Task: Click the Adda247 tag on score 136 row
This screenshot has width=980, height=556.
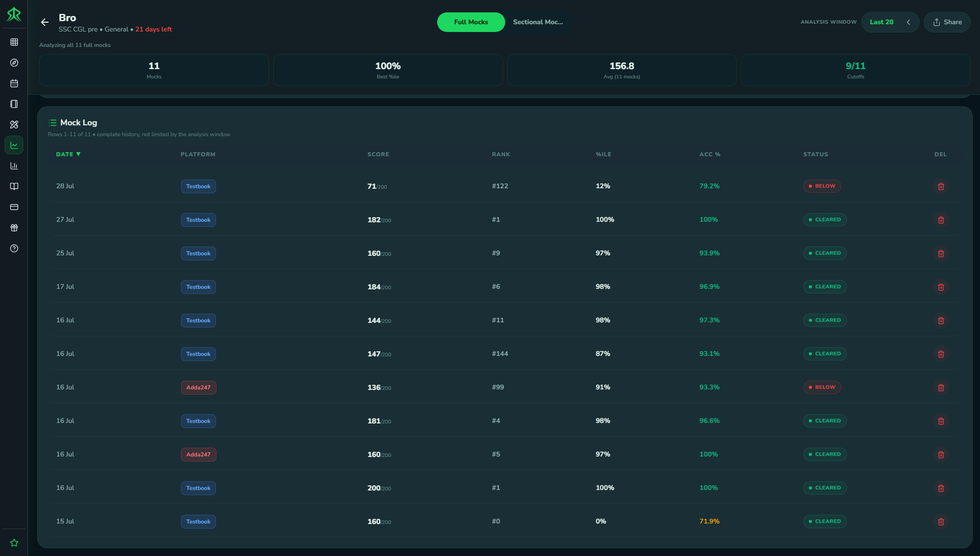Action: (198, 387)
